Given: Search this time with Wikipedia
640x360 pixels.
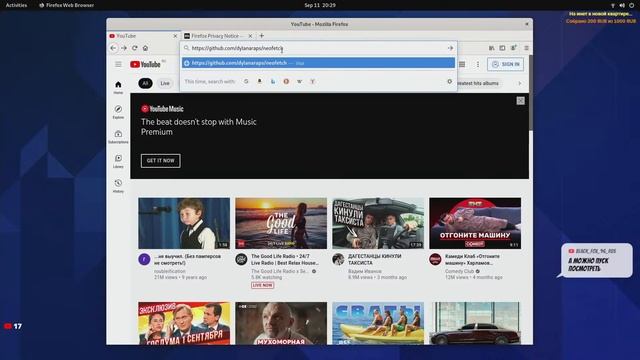Looking at the screenshot, I should coord(299,82).
